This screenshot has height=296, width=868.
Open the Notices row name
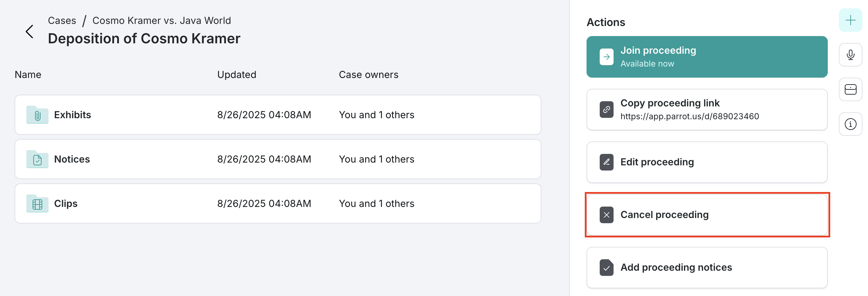tap(72, 159)
